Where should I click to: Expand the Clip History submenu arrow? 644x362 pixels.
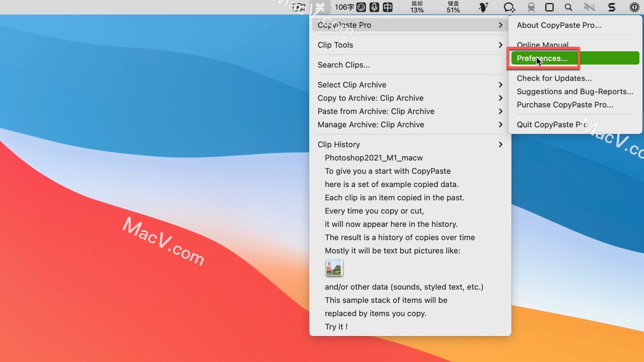(500, 144)
